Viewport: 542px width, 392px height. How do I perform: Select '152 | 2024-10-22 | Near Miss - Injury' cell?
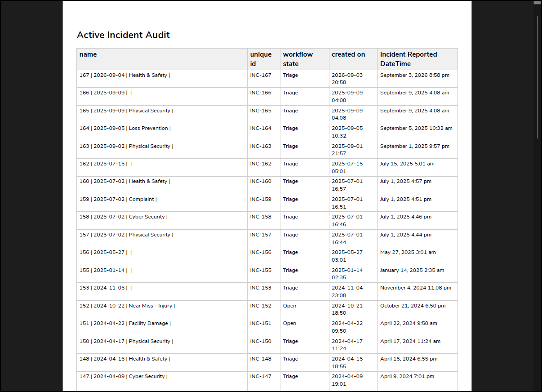162,309
